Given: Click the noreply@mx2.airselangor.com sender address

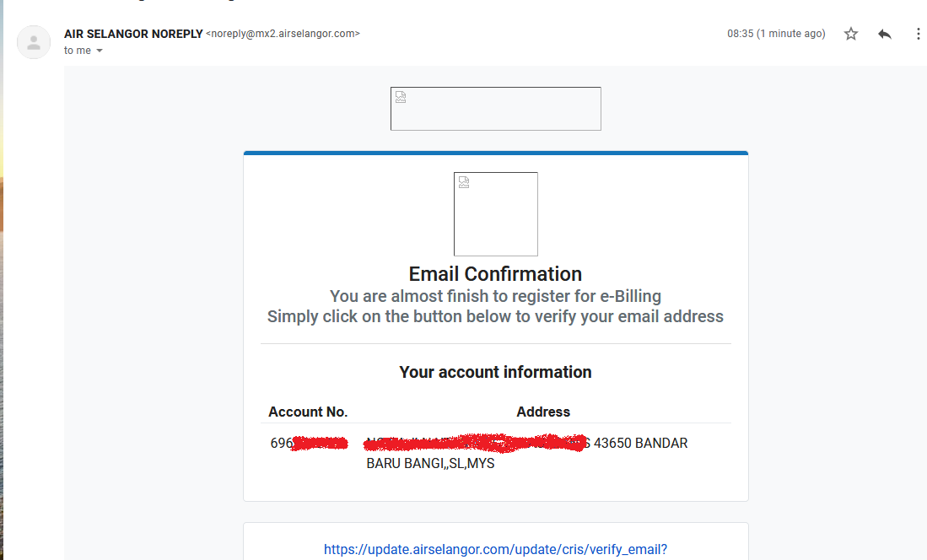Looking at the screenshot, I should tap(283, 34).
